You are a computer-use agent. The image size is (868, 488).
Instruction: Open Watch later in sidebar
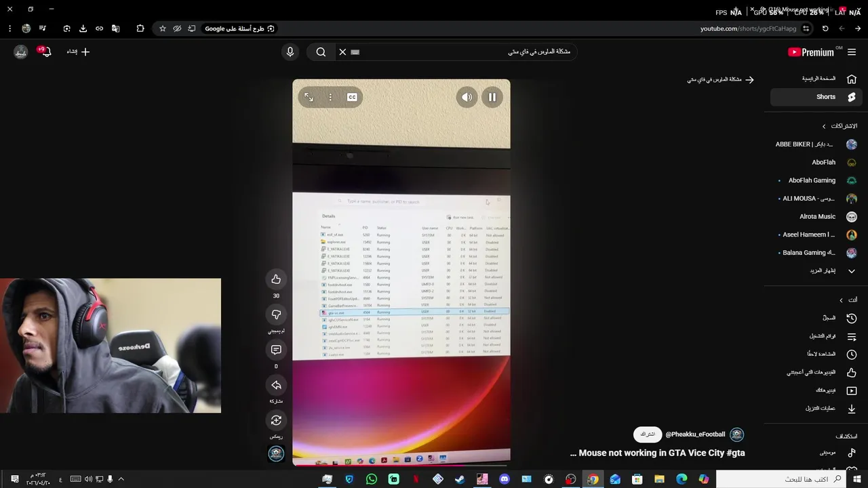[816, 354]
